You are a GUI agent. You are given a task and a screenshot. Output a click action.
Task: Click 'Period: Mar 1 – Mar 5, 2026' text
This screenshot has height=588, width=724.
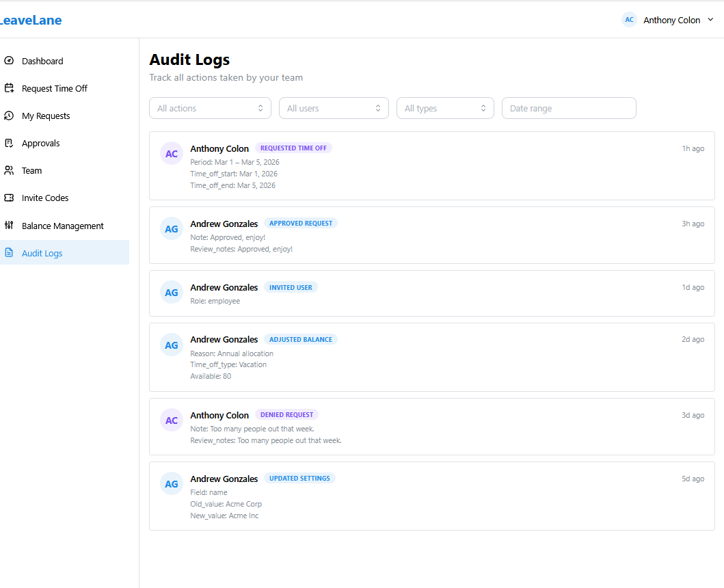tap(234, 162)
